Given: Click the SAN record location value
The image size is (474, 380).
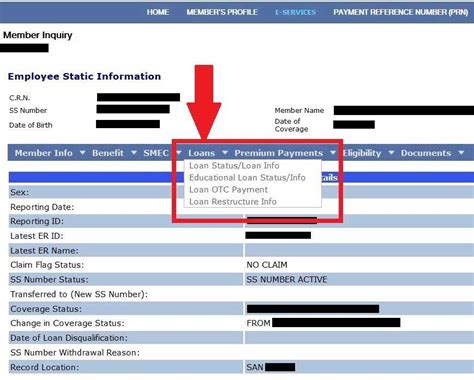Looking at the screenshot, I should coord(255,367).
